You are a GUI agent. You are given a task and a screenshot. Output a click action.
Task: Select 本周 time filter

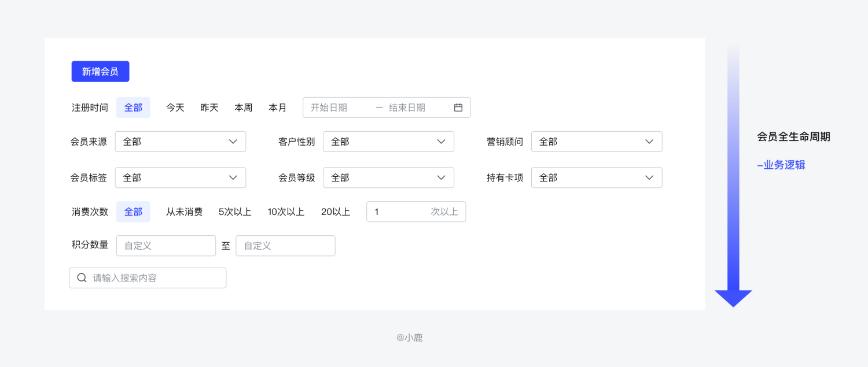pos(244,107)
